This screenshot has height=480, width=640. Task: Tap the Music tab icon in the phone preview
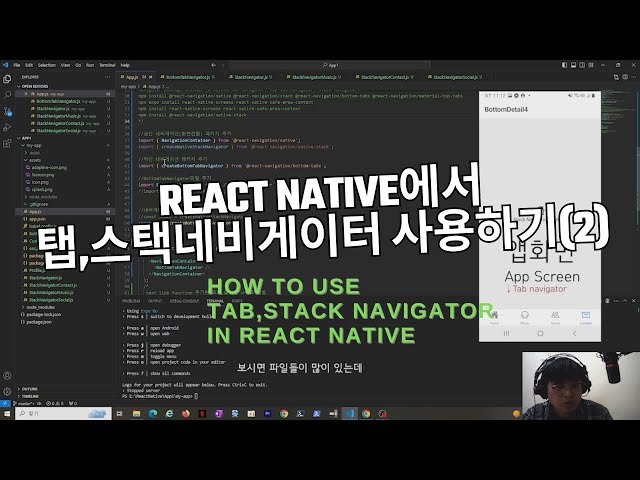click(525, 317)
